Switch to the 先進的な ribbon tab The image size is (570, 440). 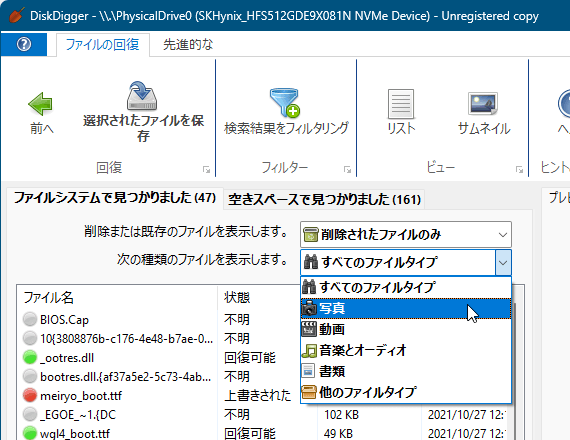coord(188,45)
